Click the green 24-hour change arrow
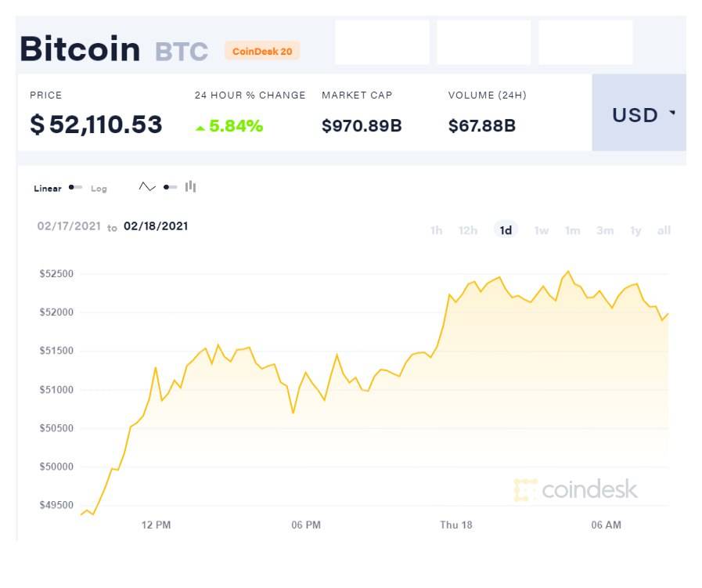Screen dimensions: 702x588 200,128
